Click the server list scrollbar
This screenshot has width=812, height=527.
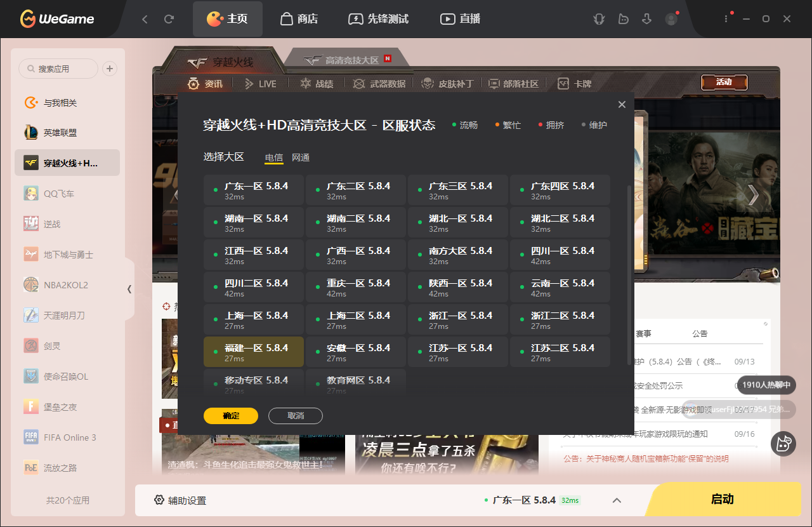(629, 274)
